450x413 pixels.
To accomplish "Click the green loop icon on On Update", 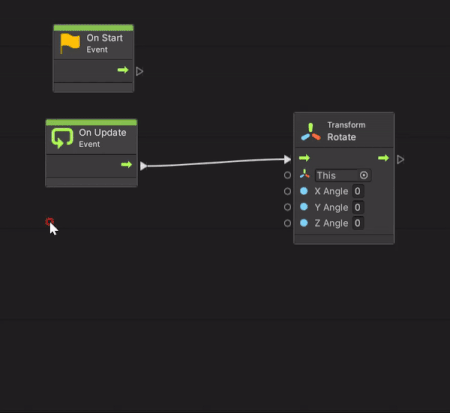I will click(62, 138).
